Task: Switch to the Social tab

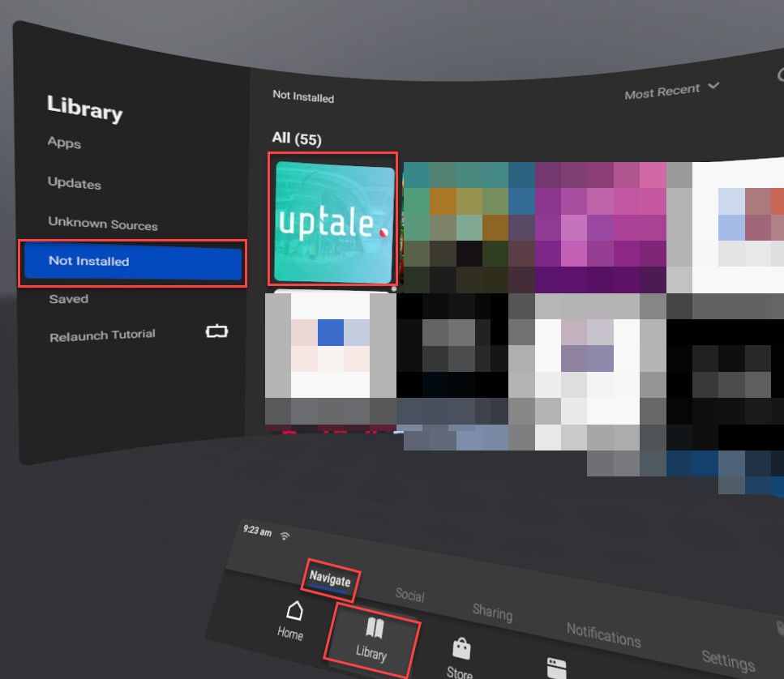Action: pyautogui.click(x=410, y=595)
